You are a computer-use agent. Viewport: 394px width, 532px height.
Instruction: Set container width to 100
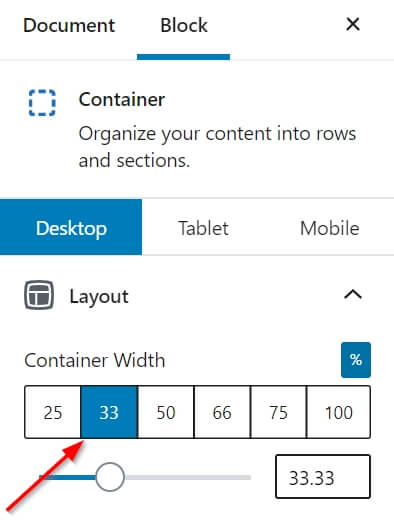[x=339, y=412]
